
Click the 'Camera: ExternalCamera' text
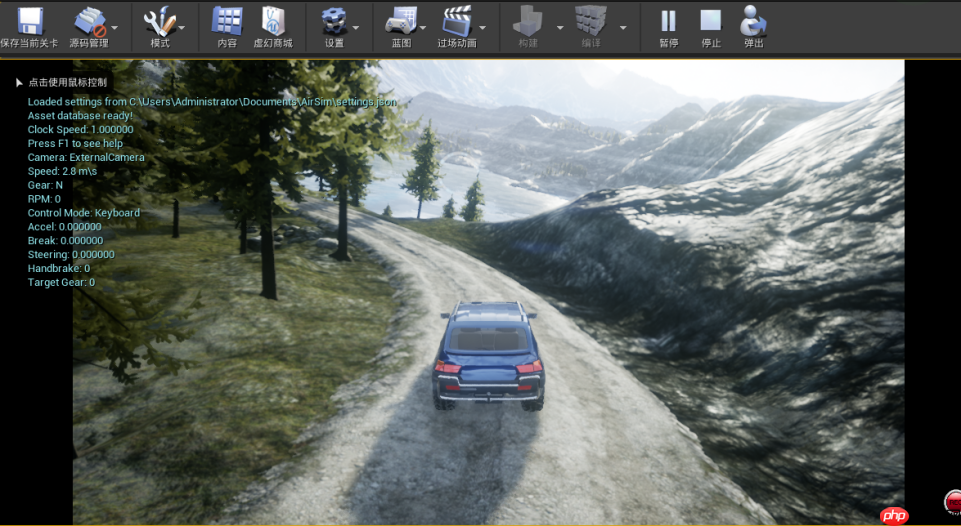pos(86,158)
